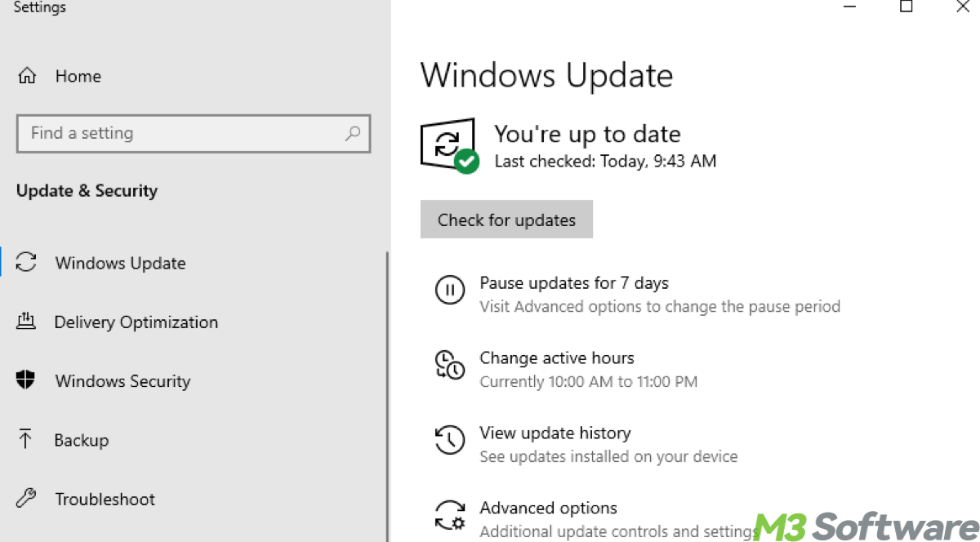Viewport: 980px width, 542px height.
Task: Open View update history
Action: pyautogui.click(x=555, y=433)
